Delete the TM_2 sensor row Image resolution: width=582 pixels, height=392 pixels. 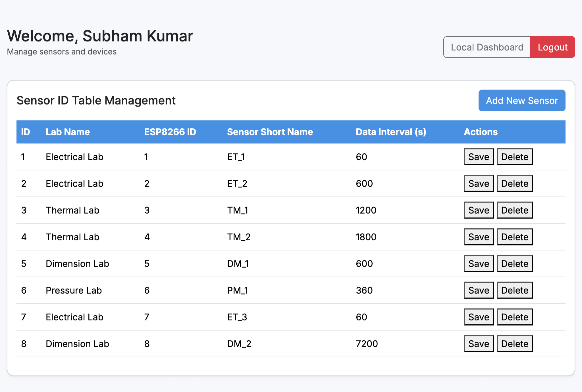(x=515, y=237)
